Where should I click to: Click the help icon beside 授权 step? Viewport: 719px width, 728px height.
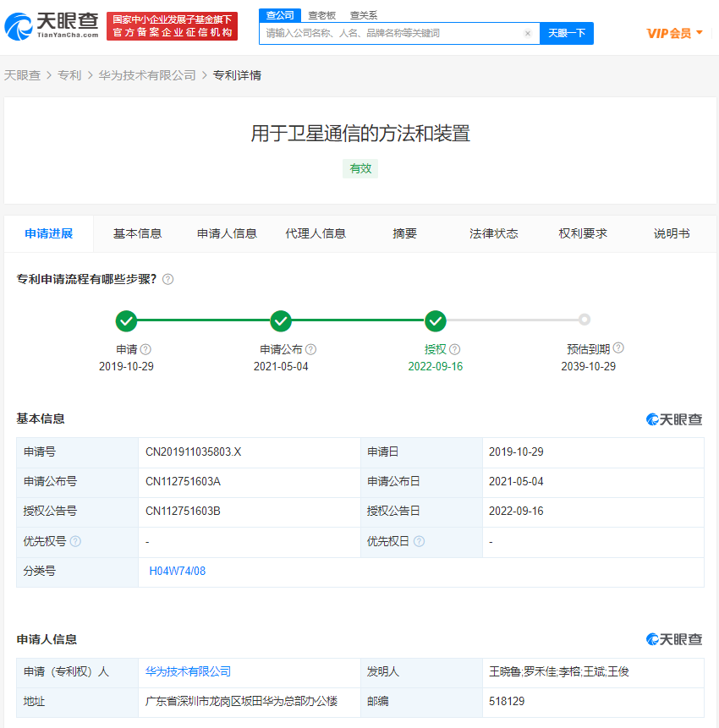(454, 349)
